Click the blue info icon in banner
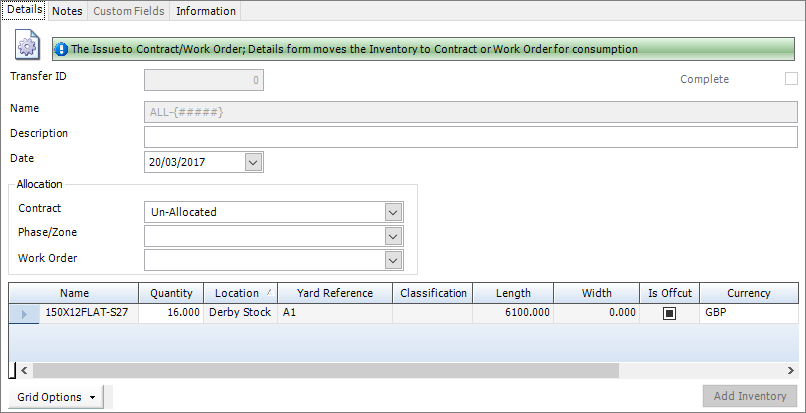 (61, 48)
